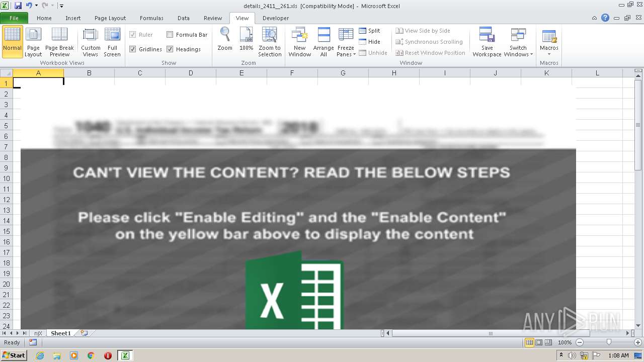644x362 pixels.
Task: Click Zoom to Selection
Action: (270, 42)
